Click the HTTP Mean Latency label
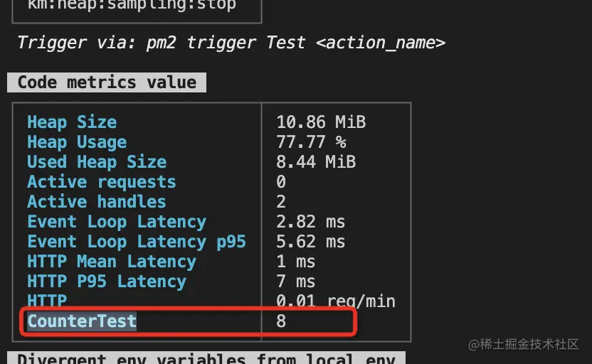The width and height of the screenshot is (592, 364). (x=112, y=262)
